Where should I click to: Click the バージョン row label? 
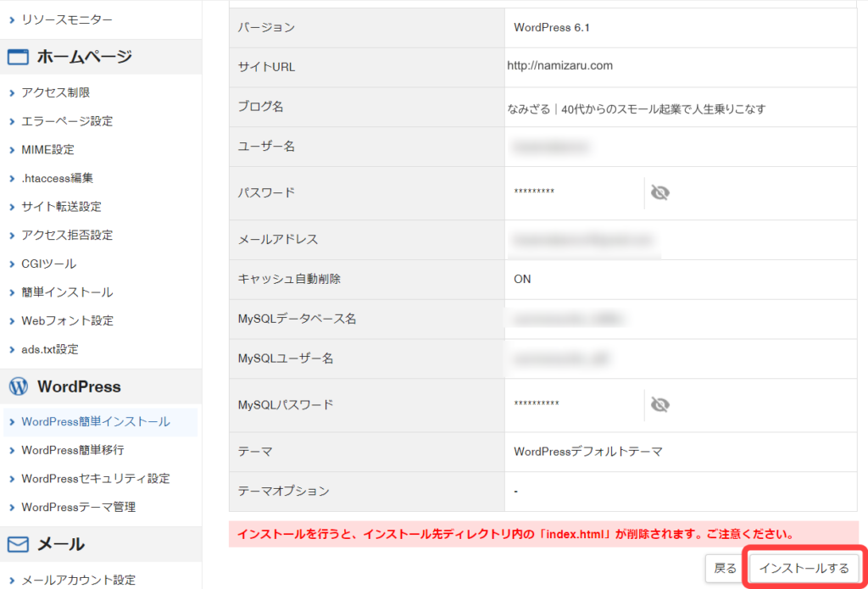(266, 28)
